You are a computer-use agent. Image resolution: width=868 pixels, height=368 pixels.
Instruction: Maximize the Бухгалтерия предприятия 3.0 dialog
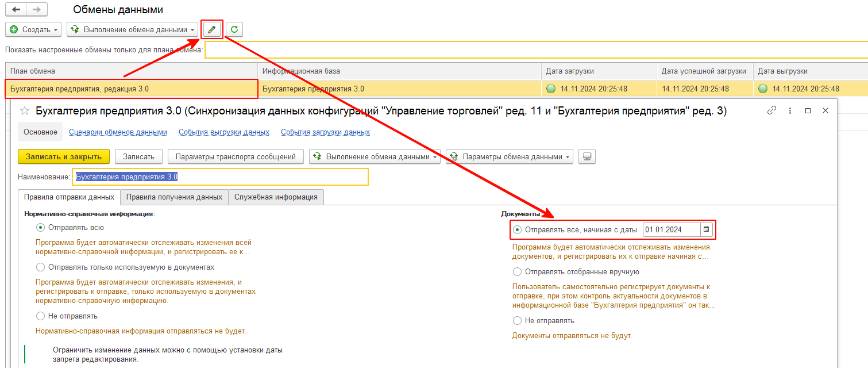[808, 110]
